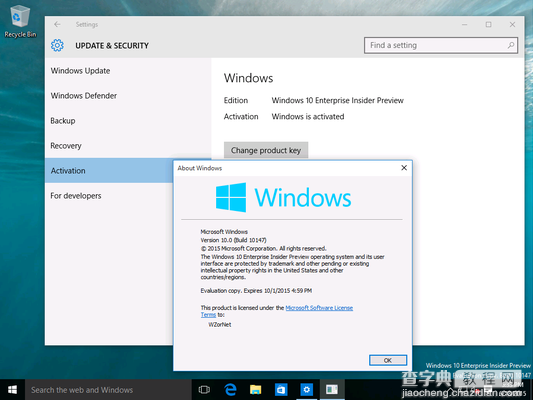The image size is (533, 400).
Task: Close the About Windows dialog
Action: coord(404,168)
